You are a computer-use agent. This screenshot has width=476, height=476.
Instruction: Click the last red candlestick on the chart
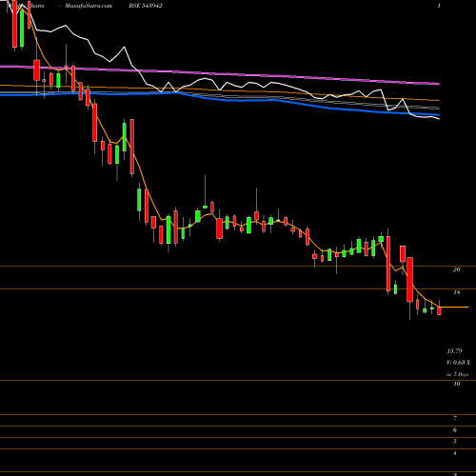[439, 310]
